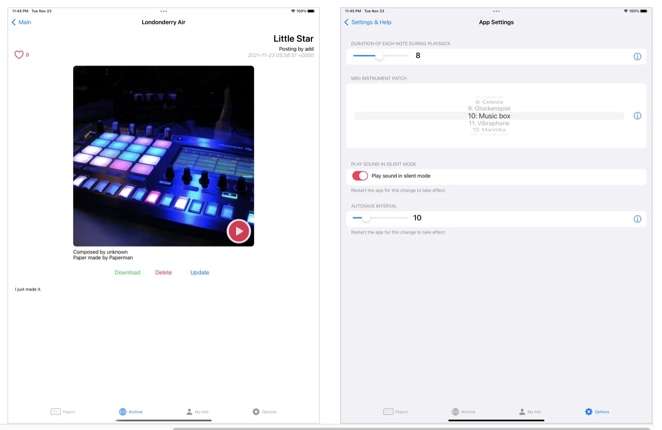The width and height of the screenshot is (662, 430).
Task: Play the Little Star song
Action: click(x=238, y=231)
